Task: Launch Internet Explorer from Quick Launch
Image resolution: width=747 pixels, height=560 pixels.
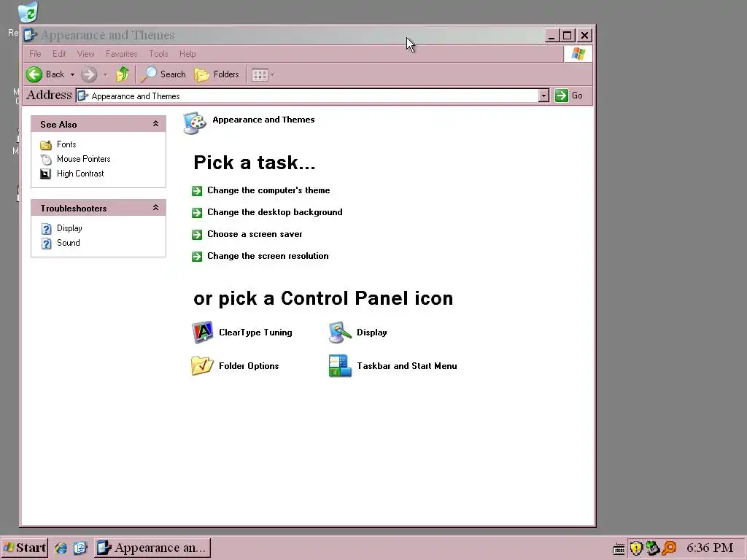Action: 61,548
